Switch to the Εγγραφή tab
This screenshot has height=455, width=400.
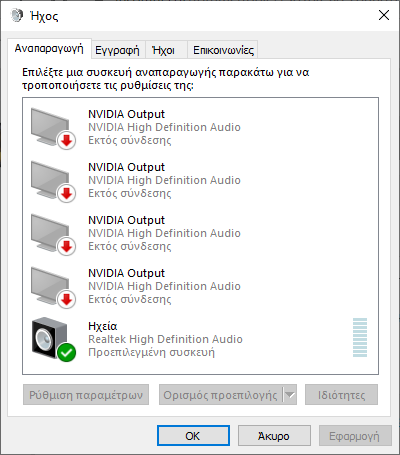(117, 50)
